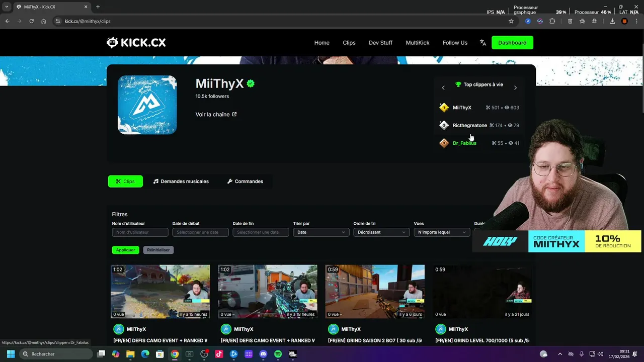Open Microsoft Edge from the taskbar
Viewport: 644px width, 362px height.
145,354
